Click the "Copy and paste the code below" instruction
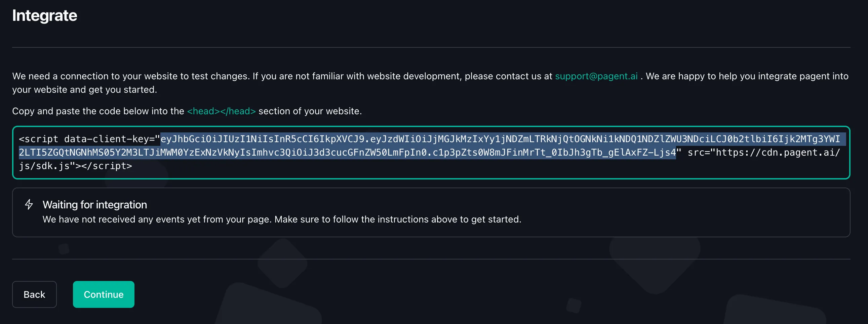The height and width of the screenshot is (324, 868). pyautogui.click(x=98, y=111)
